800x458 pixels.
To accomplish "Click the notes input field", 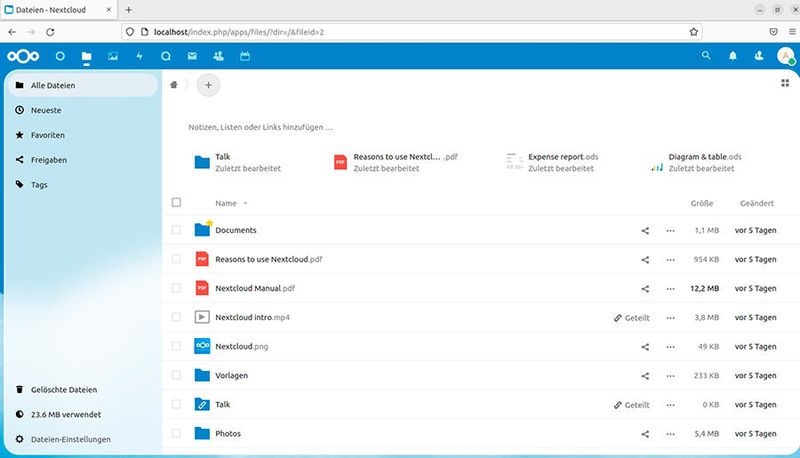I will point(260,127).
